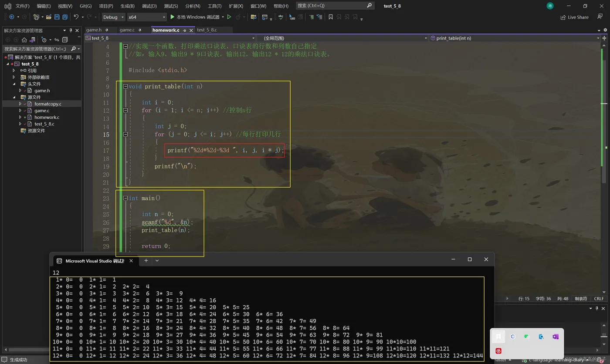The height and width of the screenshot is (364, 610).
Task: Click the Comment Selection toolbar icon
Action: tap(312, 17)
